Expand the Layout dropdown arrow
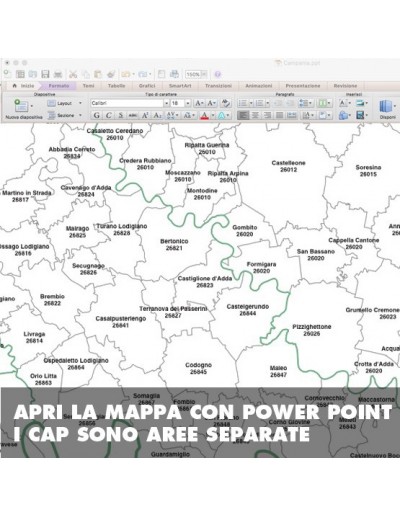This screenshot has height=517, width=400. tap(80, 103)
